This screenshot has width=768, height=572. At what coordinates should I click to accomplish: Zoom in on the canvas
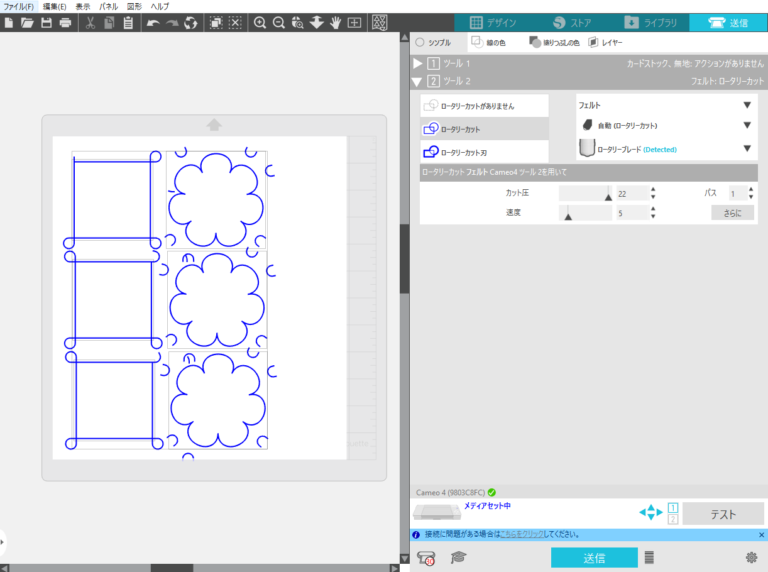260,23
